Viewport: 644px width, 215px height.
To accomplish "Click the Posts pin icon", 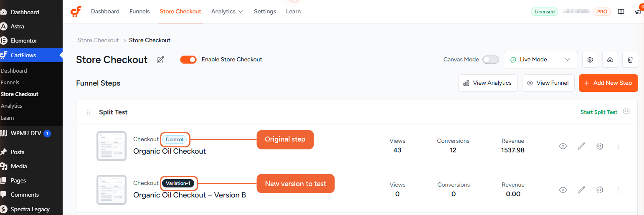I will coord(4,152).
